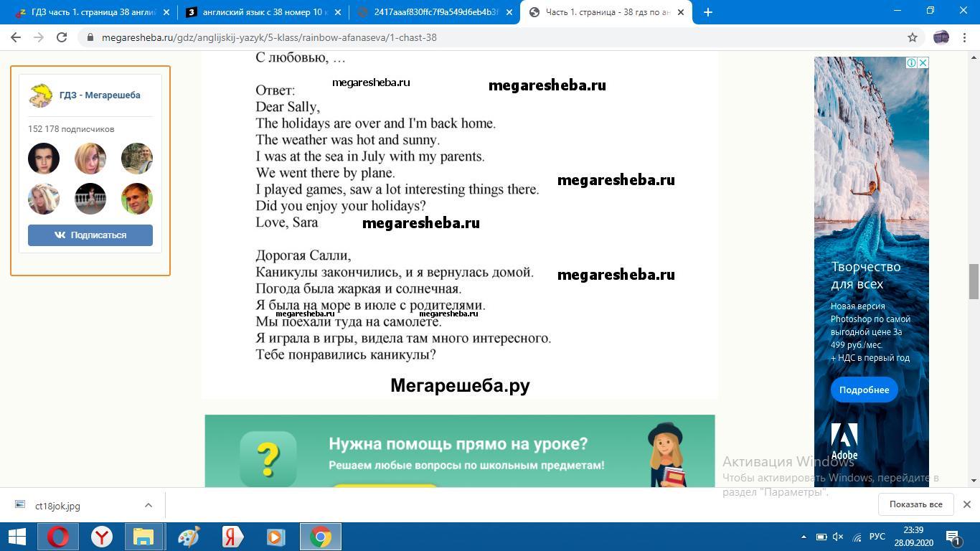
Task: Open the Chrome profile avatar menu
Action: click(941, 37)
